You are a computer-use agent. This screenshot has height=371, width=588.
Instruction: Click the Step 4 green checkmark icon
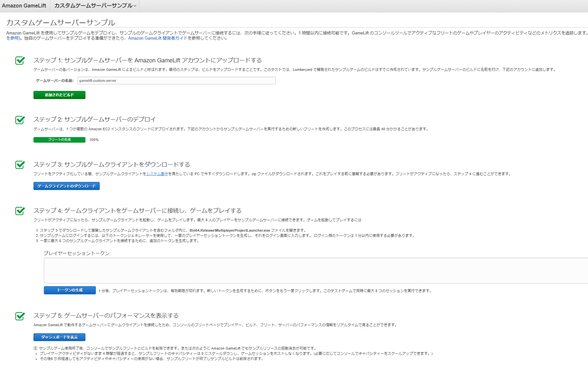tap(20, 211)
